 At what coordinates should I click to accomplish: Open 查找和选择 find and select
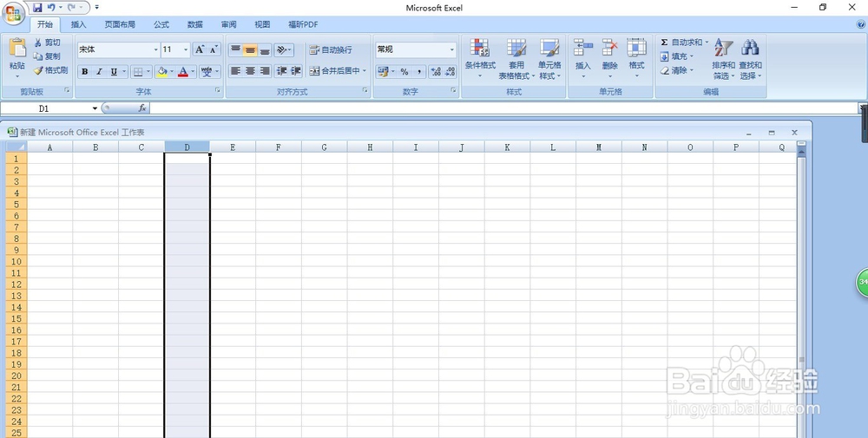[x=750, y=59]
